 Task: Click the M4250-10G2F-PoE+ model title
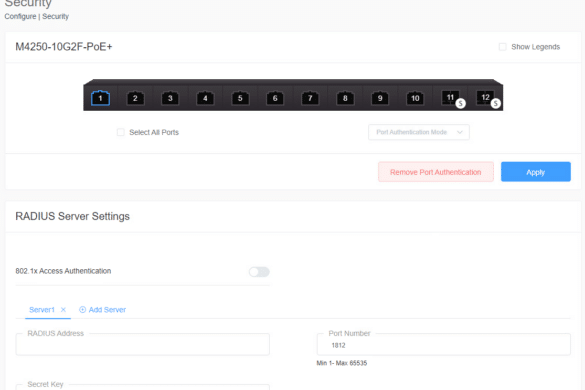pyautogui.click(x=64, y=47)
